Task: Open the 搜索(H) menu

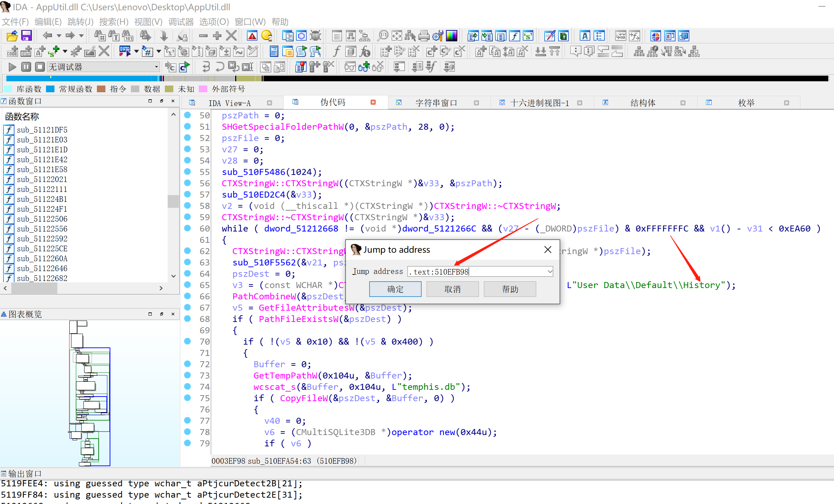Action: [x=114, y=22]
